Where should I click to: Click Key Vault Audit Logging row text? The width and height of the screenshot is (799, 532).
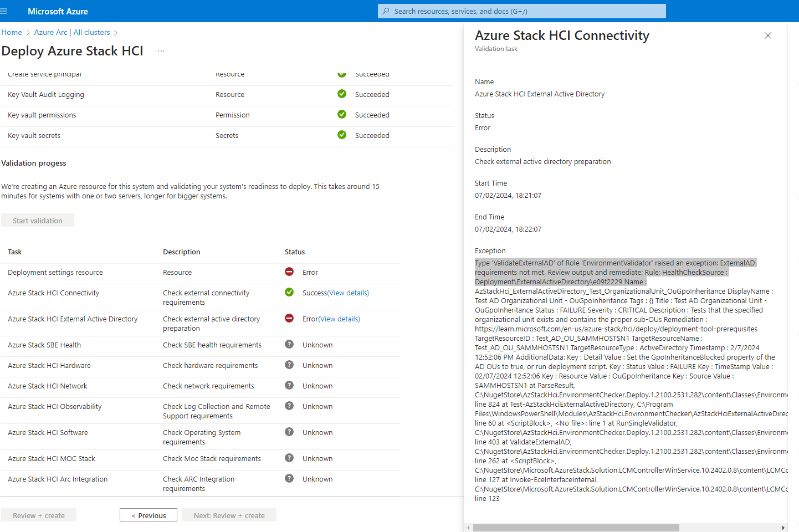[x=46, y=94]
